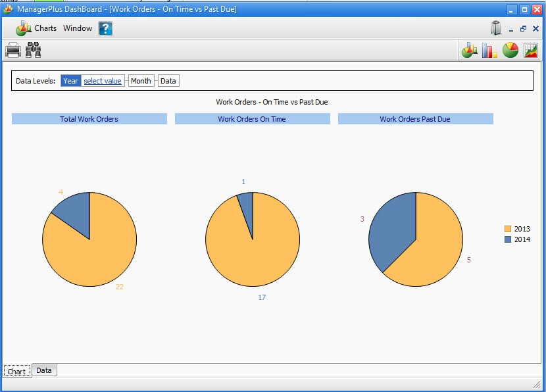Switch to the combined chart type icon

point(469,51)
